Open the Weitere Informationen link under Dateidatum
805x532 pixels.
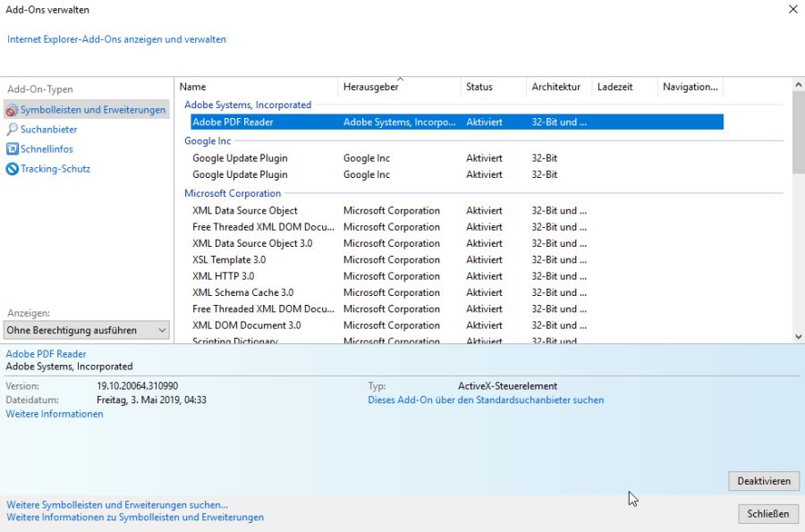(55, 414)
